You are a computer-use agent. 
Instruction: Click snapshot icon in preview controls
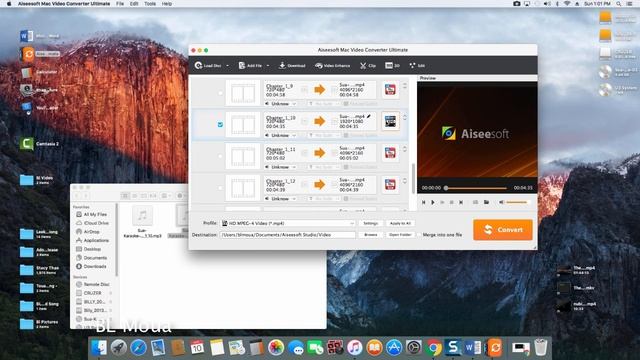475,202
